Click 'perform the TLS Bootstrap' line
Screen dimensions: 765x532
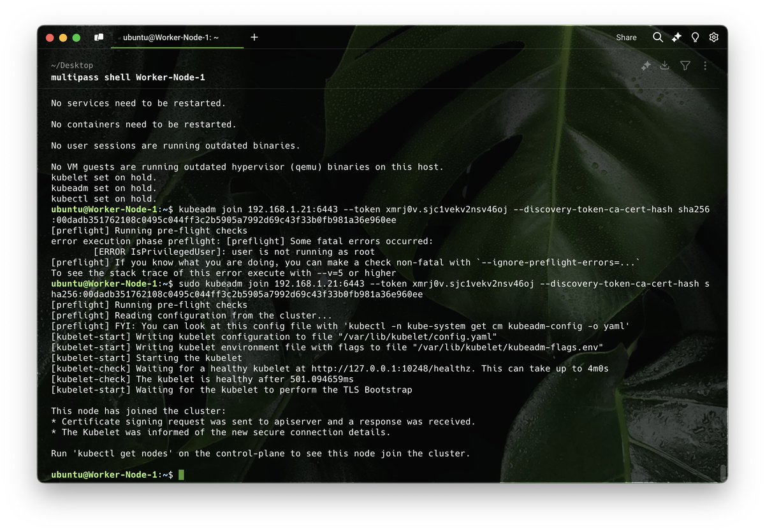(x=231, y=390)
